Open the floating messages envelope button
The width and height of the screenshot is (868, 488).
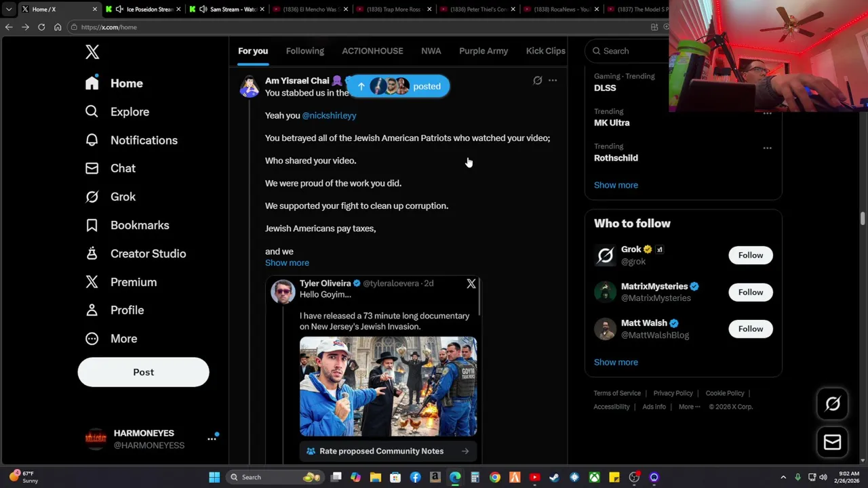tap(832, 442)
